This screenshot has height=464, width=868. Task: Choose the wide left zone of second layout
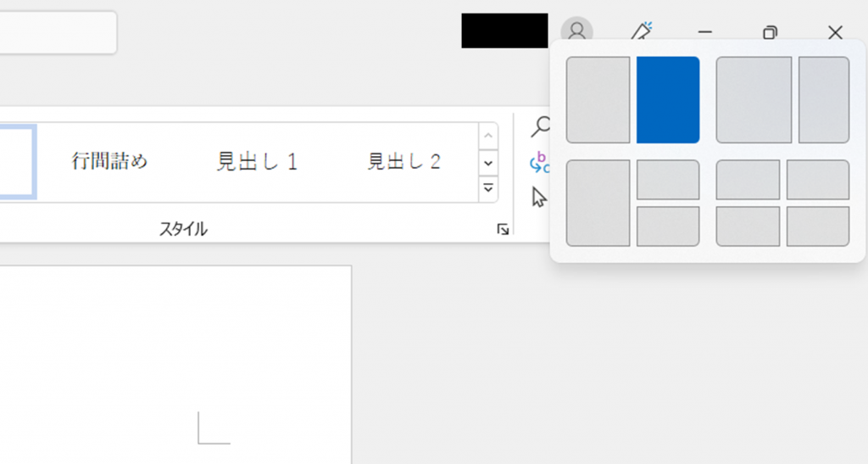[x=754, y=100]
